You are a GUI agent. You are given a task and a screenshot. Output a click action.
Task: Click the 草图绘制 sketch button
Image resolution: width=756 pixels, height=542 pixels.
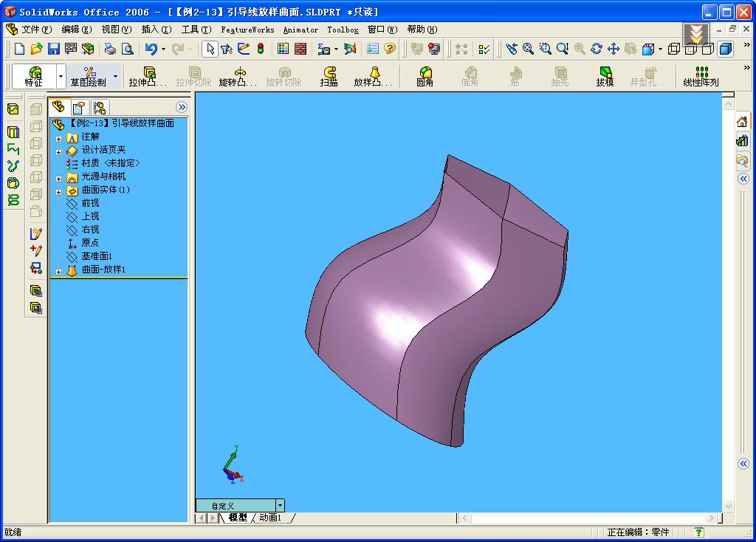pyautogui.click(x=89, y=77)
